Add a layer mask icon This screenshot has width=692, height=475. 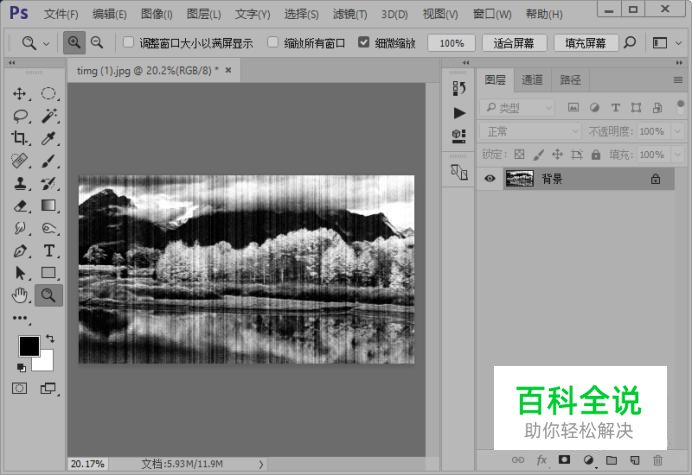564,460
